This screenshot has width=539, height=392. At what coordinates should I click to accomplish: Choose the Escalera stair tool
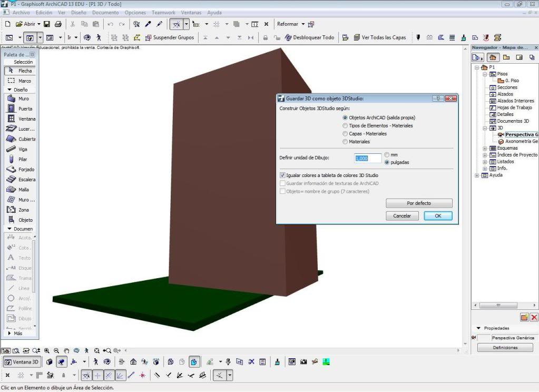pyautogui.click(x=20, y=180)
